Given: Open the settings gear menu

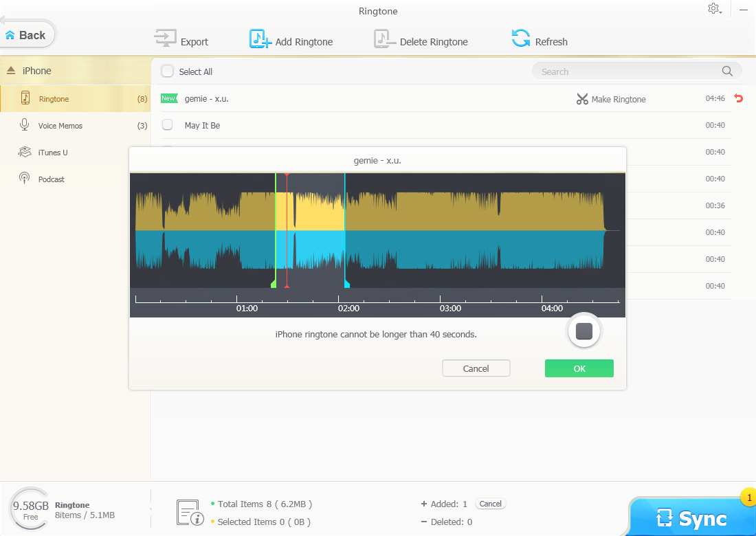Looking at the screenshot, I should [x=714, y=9].
